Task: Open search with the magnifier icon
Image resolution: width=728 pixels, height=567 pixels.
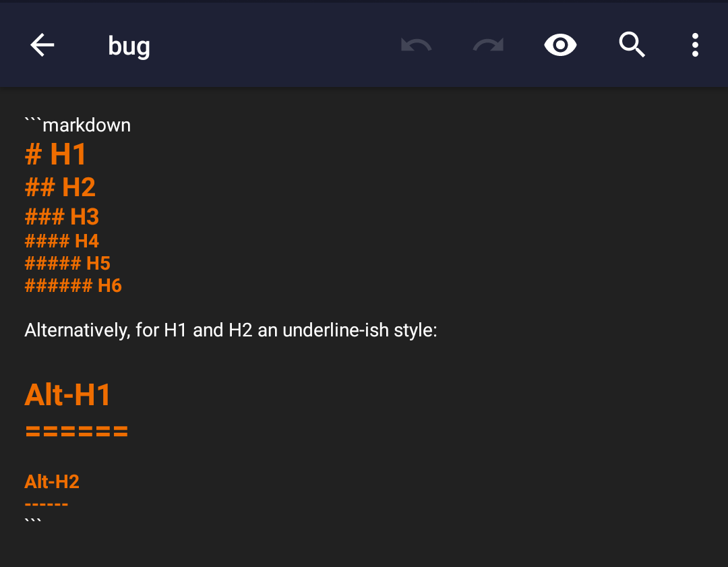Action: click(632, 44)
